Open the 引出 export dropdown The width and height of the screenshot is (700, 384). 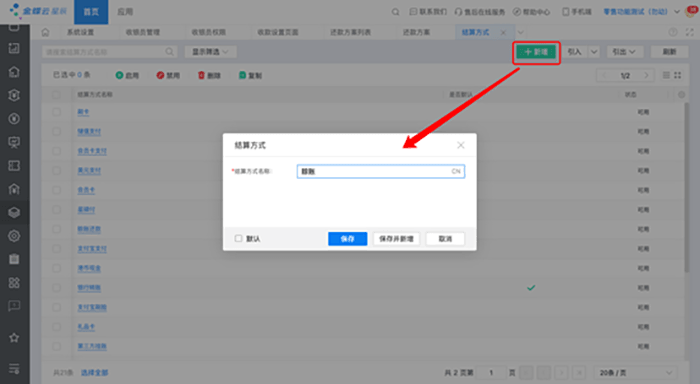(x=624, y=52)
